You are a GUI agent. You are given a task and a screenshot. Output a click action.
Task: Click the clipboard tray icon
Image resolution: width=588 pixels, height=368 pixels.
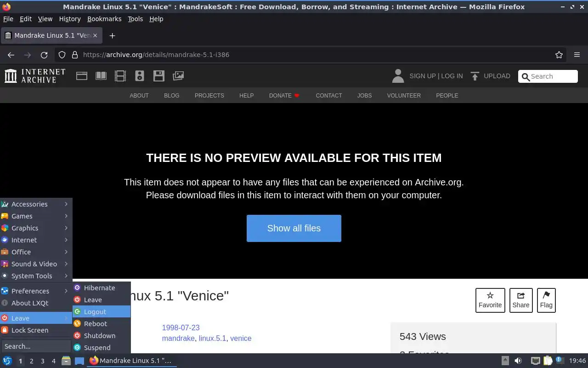click(548, 361)
